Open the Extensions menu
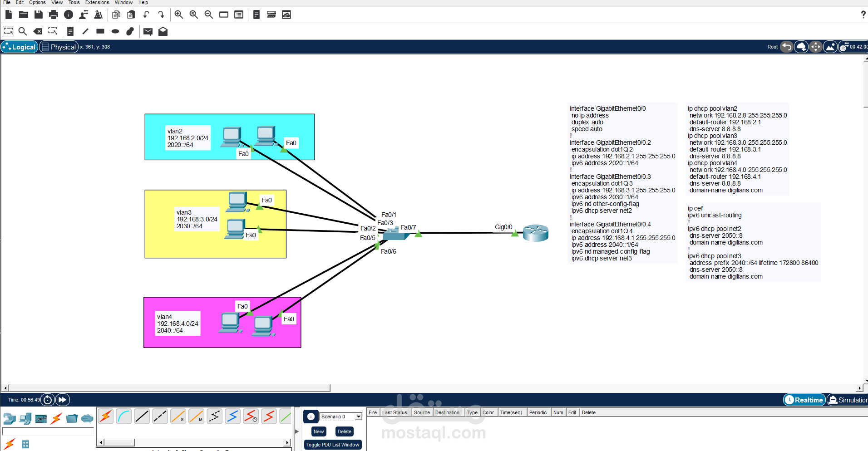This screenshot has height=451, width=868. point(97,2)
